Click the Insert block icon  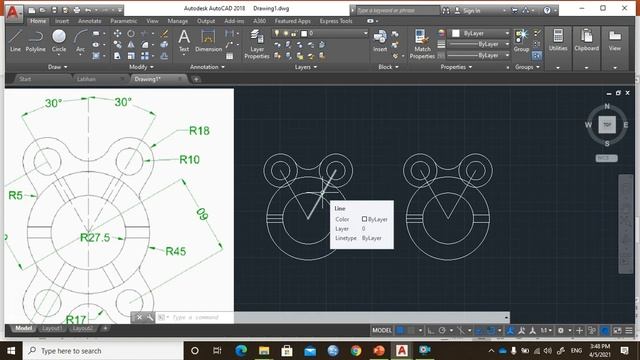(x=380, y=41)
